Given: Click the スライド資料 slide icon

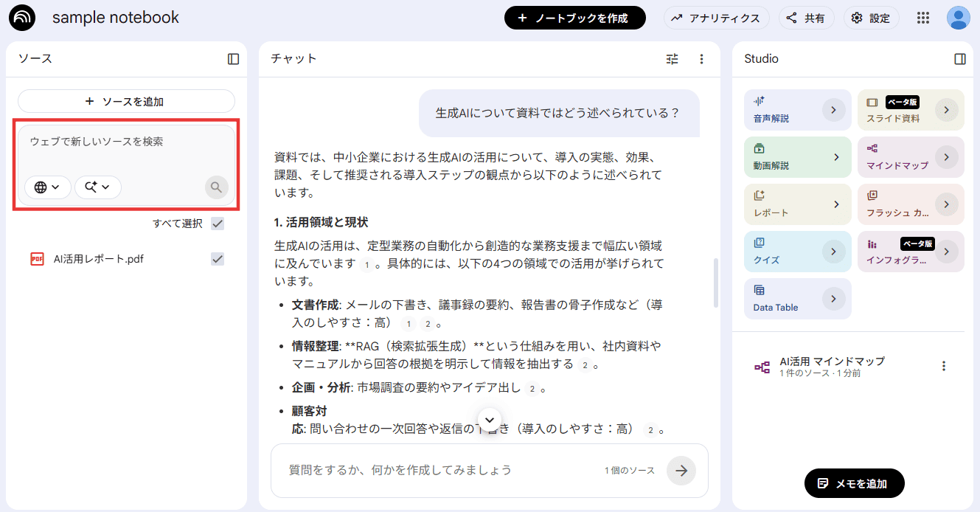Looking at the screenshot, I should (872, 102).
